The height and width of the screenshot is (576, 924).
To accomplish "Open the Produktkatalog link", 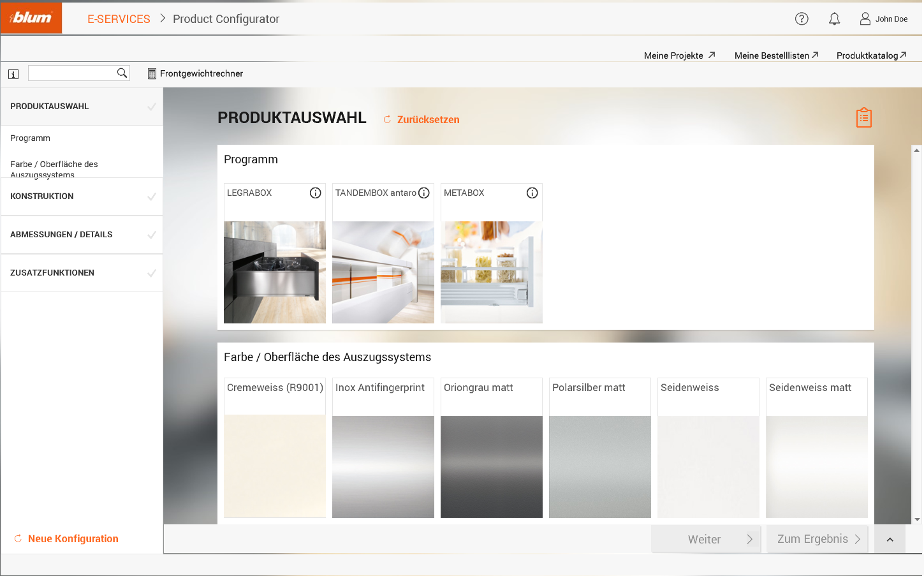I will pyautogui.click(x=871, y=55).
